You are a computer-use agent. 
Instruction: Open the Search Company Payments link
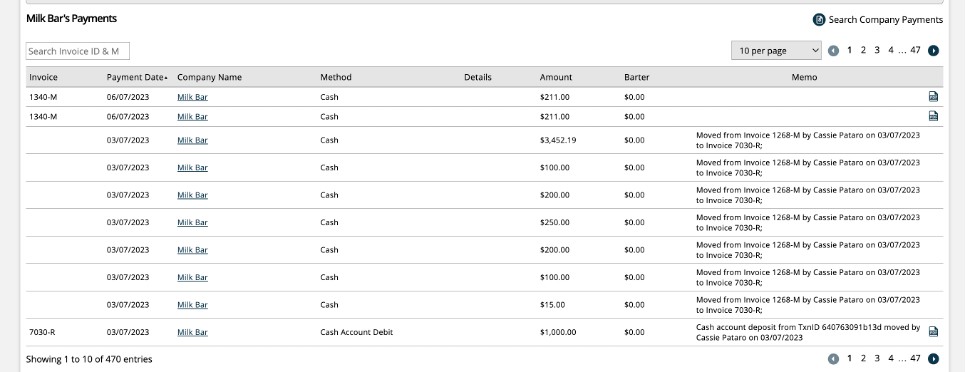pyautogui.click(x=885, y=20)
